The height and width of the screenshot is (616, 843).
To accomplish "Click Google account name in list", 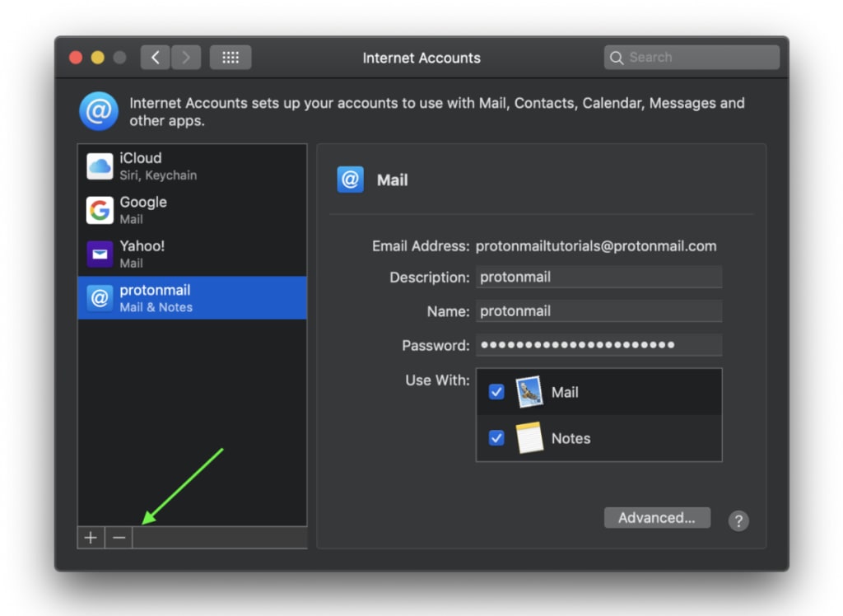I will 143,203.
